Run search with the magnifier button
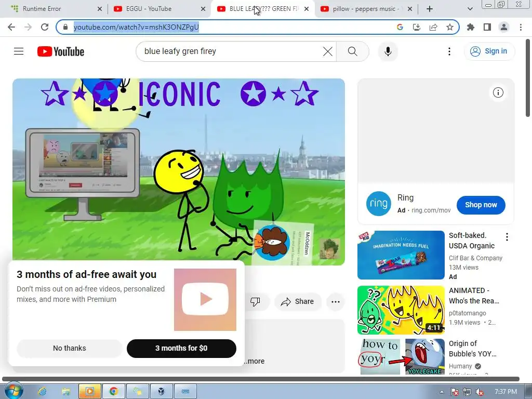532x399 pixels. pyautogui.click(x=353, y=51)
